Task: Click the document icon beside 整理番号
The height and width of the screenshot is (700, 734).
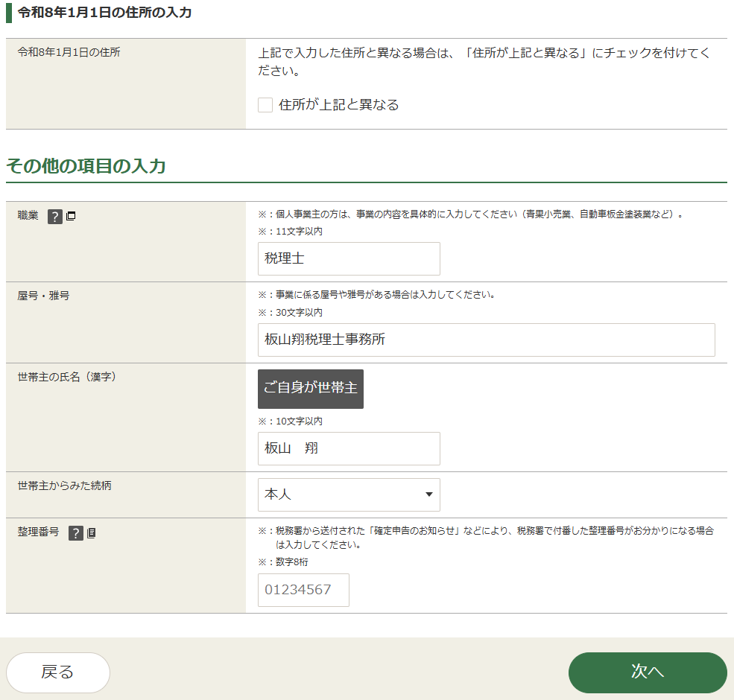Action: click(92, 533)
